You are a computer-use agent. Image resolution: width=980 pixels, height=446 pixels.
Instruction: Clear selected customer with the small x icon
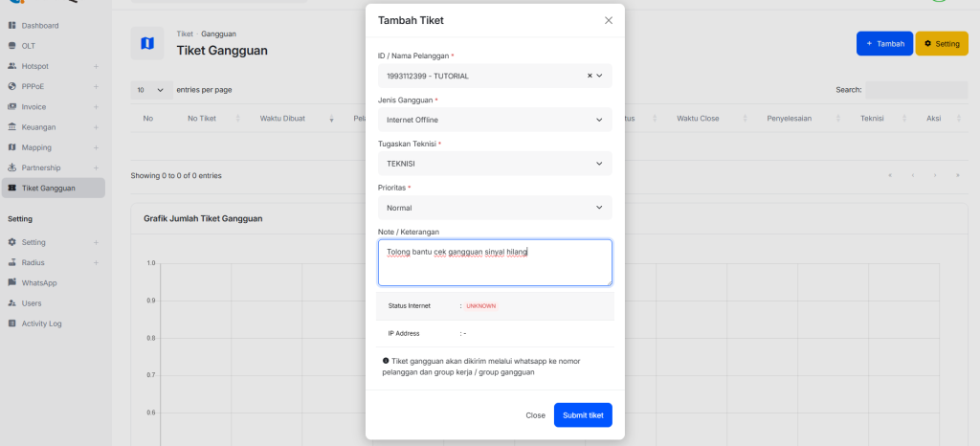(x=590, y=76)
